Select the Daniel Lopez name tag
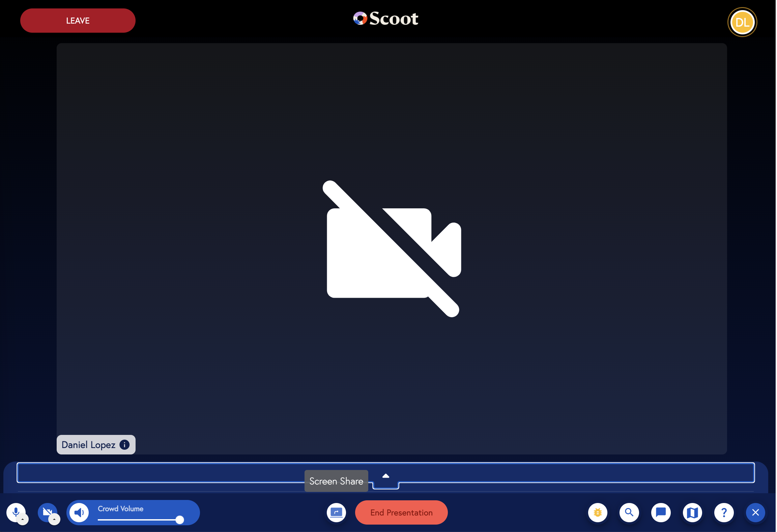777x532 pixels. [x=96, y=445]
